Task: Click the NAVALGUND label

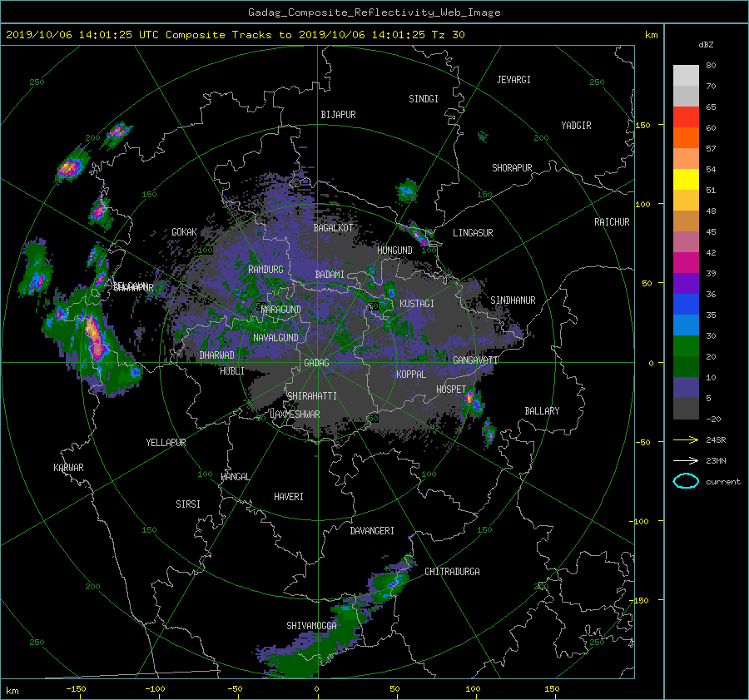Action: pyautogui.click(x=275, y=338)
